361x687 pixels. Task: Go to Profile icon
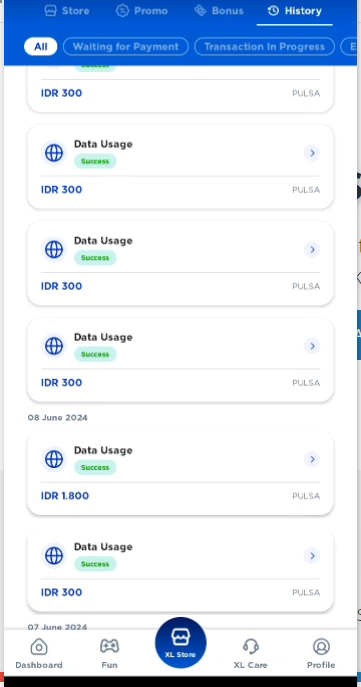pos(321,647)
